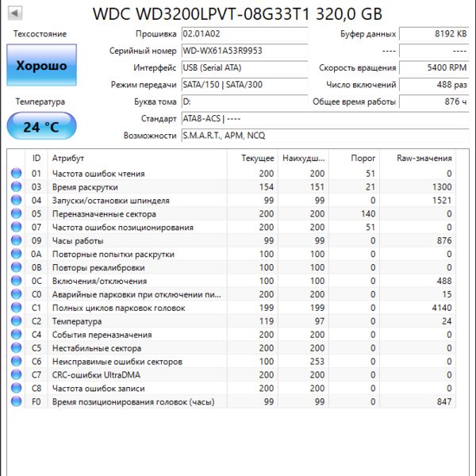Select status orb of row C5 Нестабильные сектора
The width and height of the screenshot is (476, 476).
pyautogui.click(x=17, y=348)
